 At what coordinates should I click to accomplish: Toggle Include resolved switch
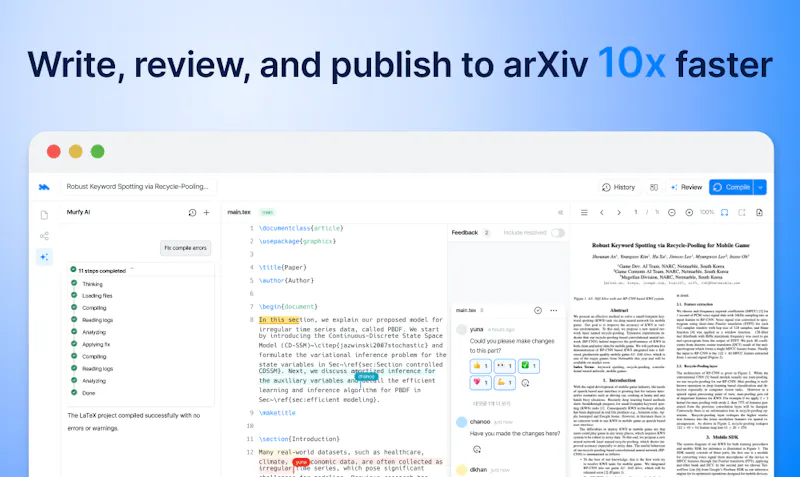[x=558, y=233]
